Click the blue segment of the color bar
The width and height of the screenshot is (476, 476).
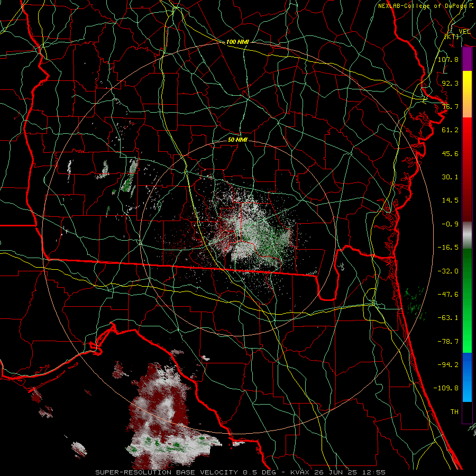467,377
